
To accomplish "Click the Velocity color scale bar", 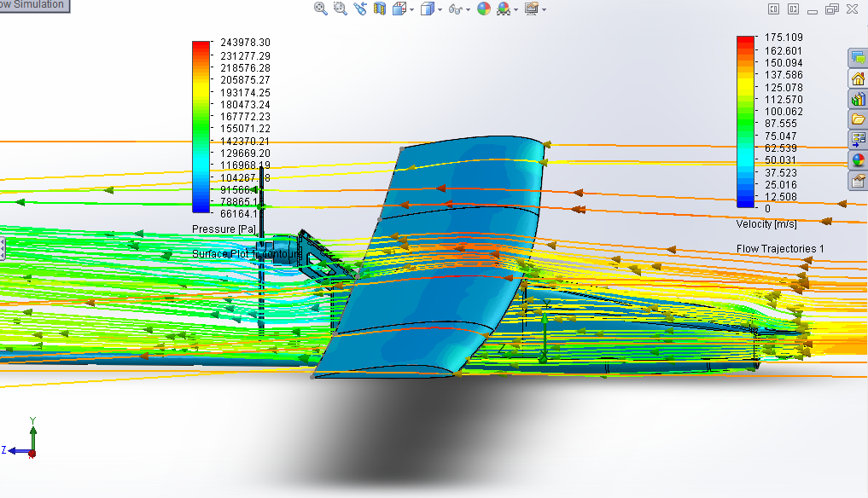I will pos(745,122).
